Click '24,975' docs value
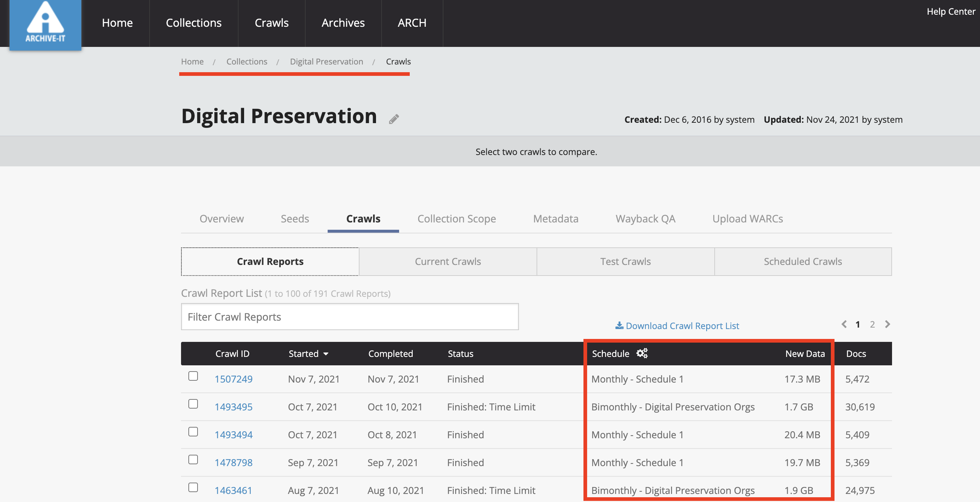The width and height of the screenshot is (980, 502). (860, 490)
